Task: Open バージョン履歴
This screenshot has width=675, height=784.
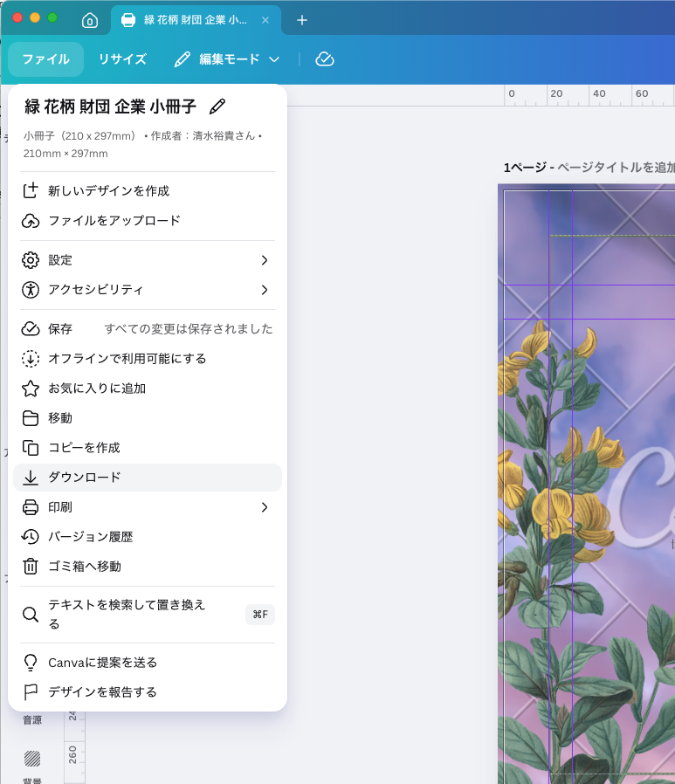Action: click(148, 537)
